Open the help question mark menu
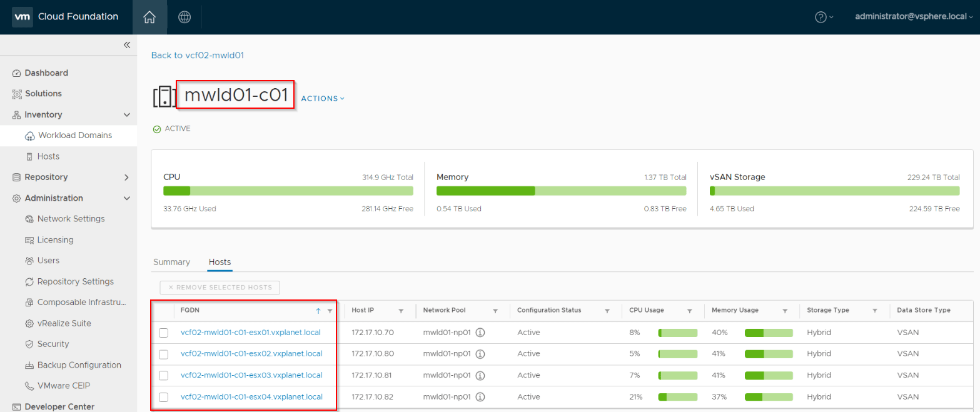Image resolution: width=980 pixels, height=412 pixels. point(824,17)
